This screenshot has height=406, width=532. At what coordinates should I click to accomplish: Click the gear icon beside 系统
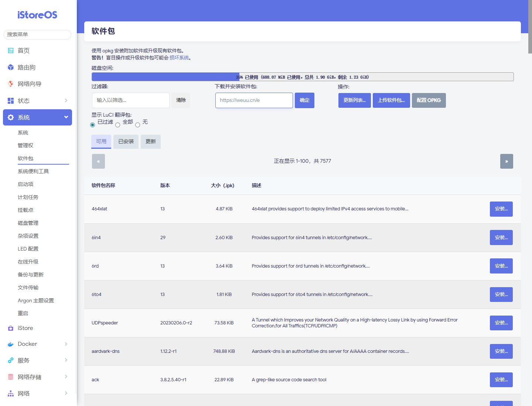11,117
